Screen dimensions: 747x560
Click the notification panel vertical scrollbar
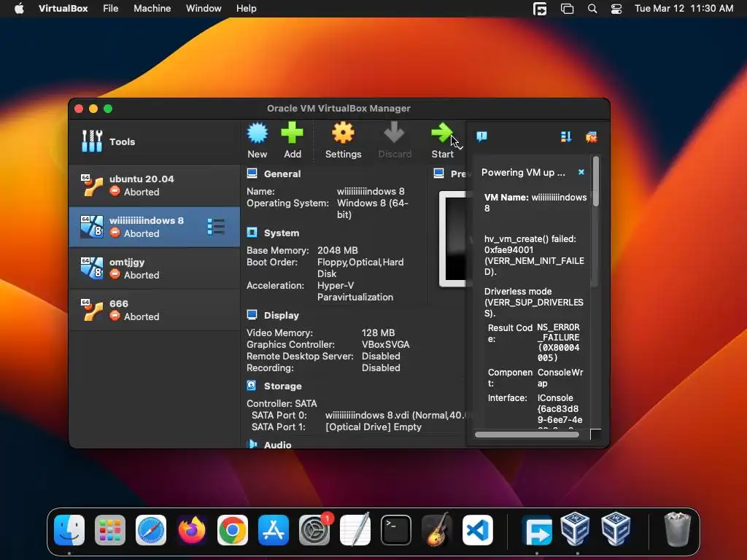tap(595, 181)
